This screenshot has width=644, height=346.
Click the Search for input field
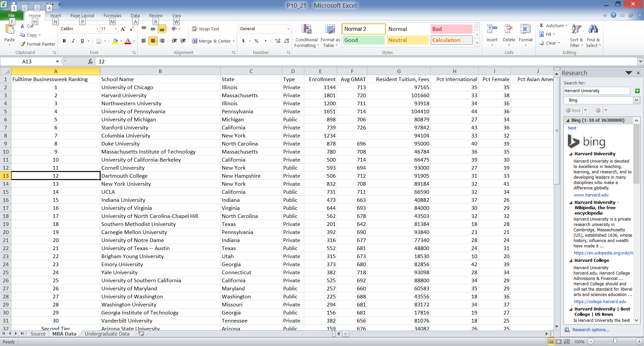pos(597,91)
